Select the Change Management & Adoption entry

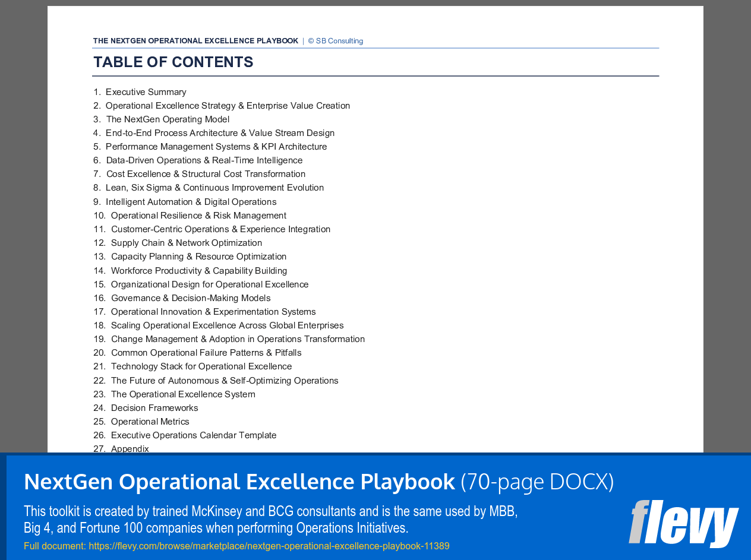point(238,338)
